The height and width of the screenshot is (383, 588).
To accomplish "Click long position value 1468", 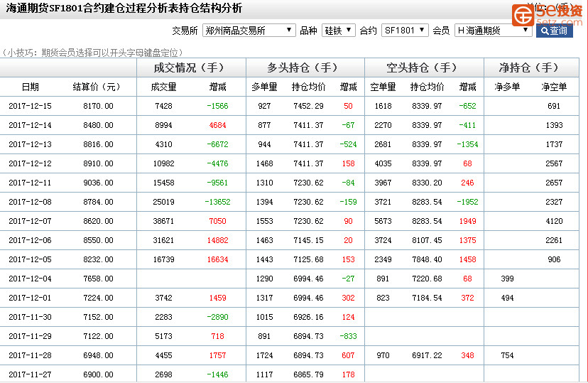I will [264, 163].
